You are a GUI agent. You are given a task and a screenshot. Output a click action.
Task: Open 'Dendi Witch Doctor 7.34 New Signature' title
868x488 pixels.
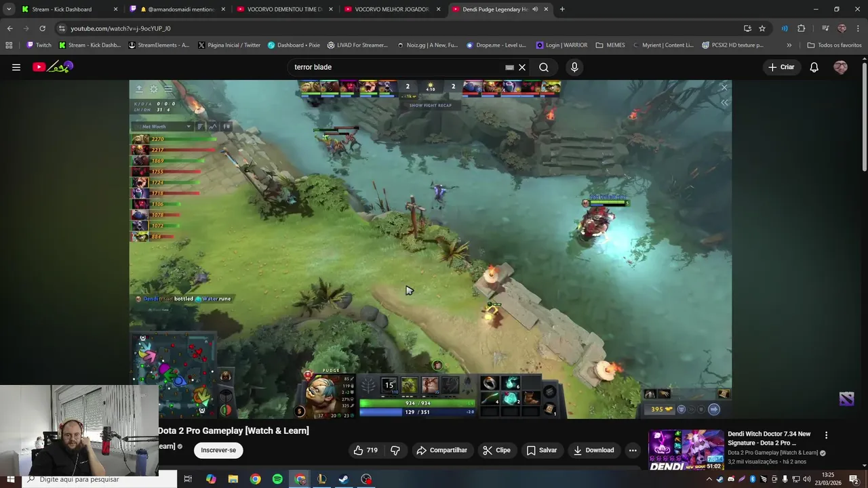[x=769, y=438]
